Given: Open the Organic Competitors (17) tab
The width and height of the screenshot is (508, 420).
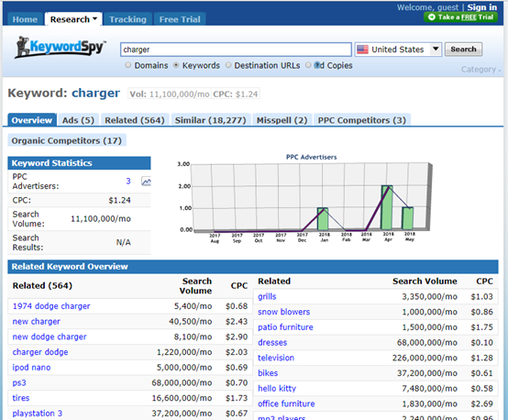Looking at the screenshot, I should click(x=67, y=140).
